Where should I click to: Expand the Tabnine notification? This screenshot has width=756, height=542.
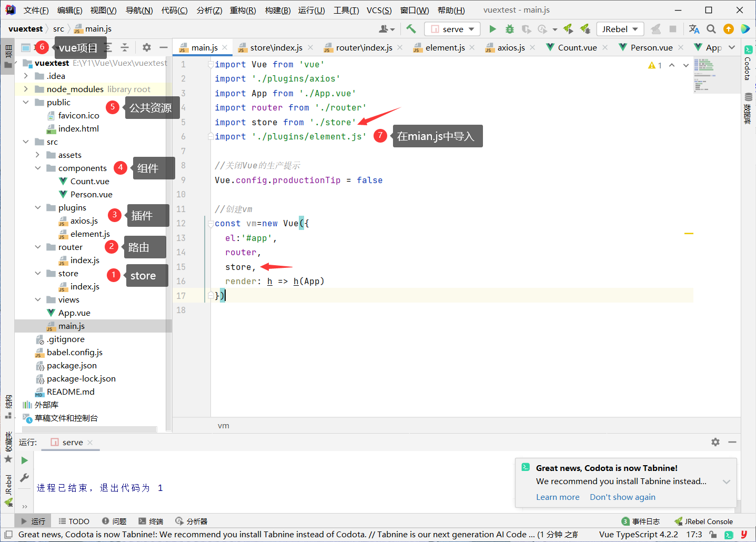[x=727, y=481]
